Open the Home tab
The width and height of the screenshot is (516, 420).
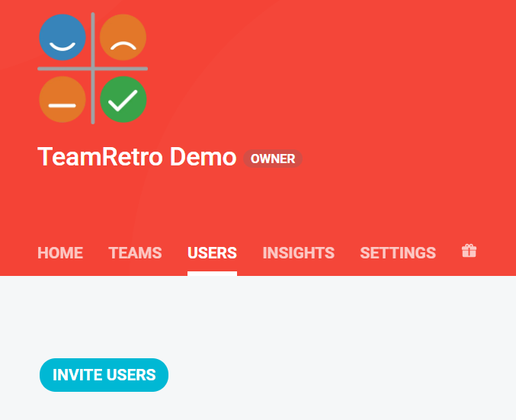click(60, 253)
